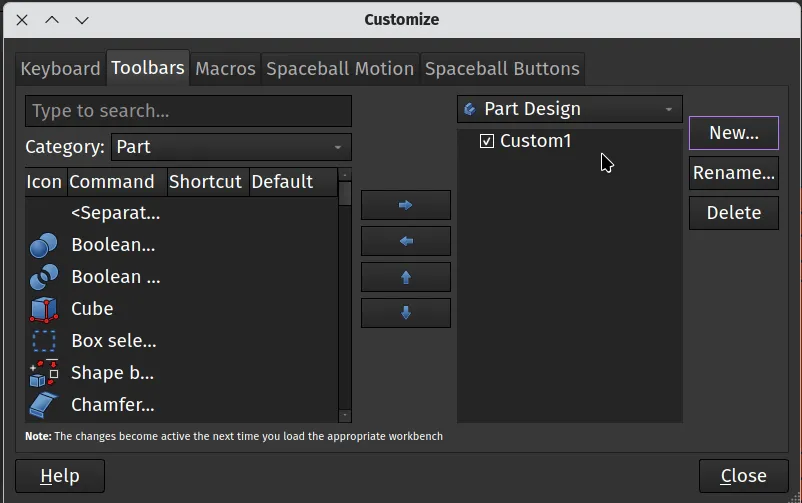Click the window roll-down chevron in title bar

[82, 20]
